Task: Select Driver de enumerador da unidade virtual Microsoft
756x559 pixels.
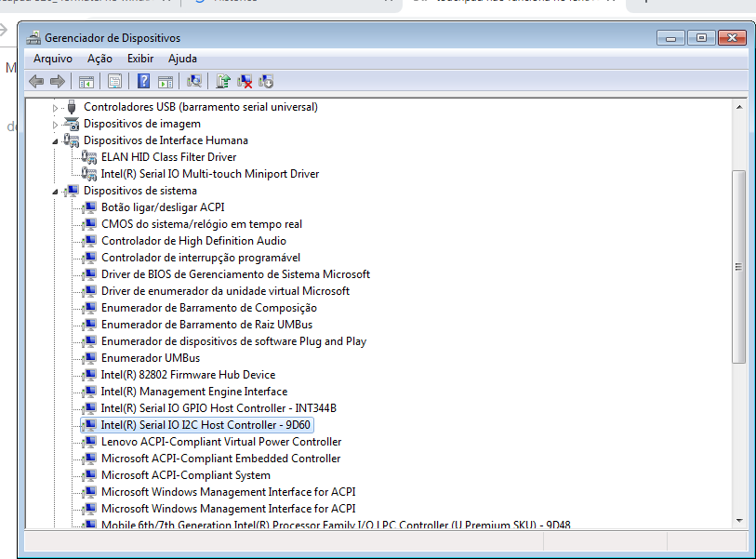Action: [225, 291]
